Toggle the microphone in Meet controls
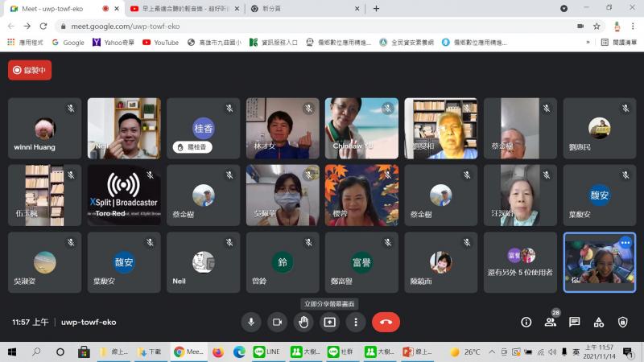The width and height of the screenshot is (644, 362). 251,323
